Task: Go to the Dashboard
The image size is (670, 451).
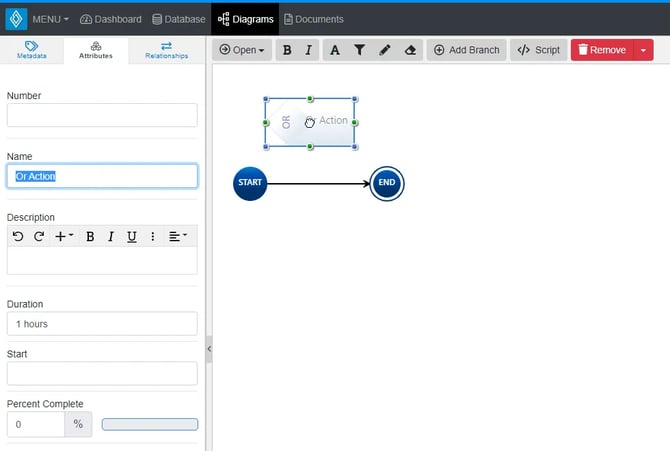Action: [x=111, y=19]
